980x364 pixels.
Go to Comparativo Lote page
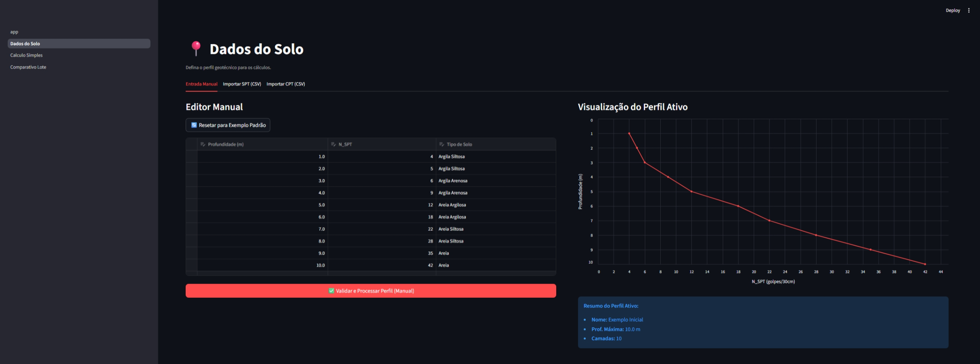point(79,67)
